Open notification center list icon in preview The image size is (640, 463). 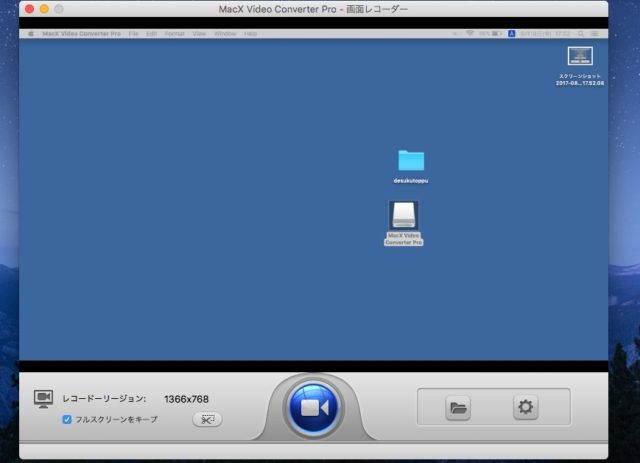pos(595,33)
